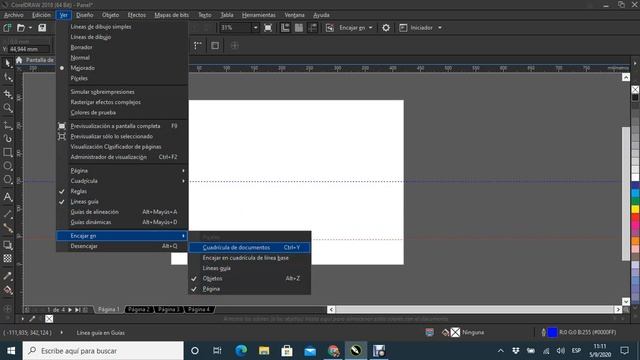Toggle the show rulers toolbar icon
This screenshot has width=640, height=360.
(285, 28)
